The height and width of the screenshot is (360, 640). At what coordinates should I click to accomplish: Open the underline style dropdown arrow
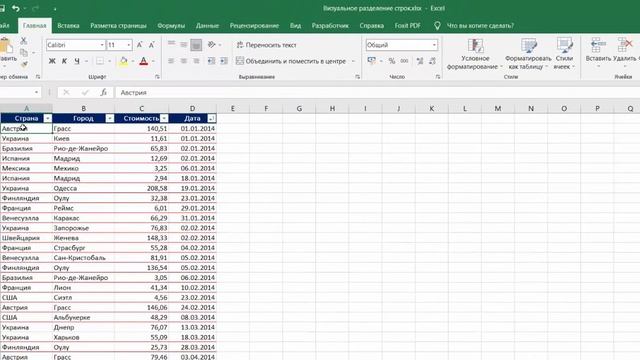point(87,61)
